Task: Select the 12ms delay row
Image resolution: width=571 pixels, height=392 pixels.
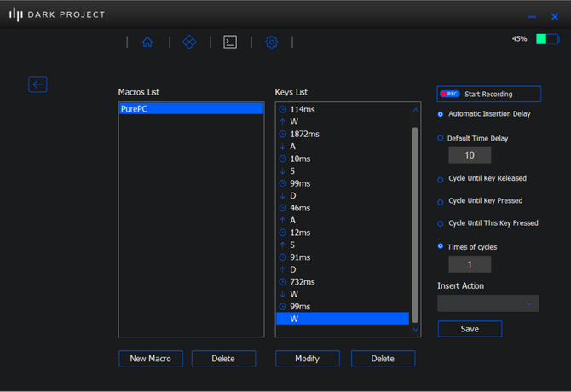Action: pos(343,233)
